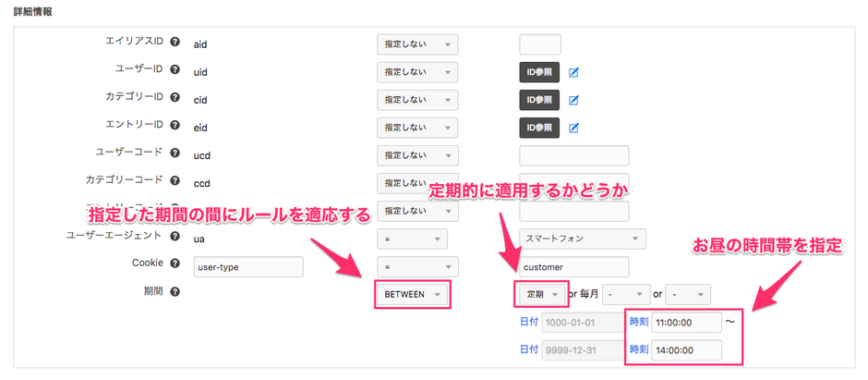Viewport: 868px width, 380px height.
Task: Click the カテゴリーコード label
Action: 124,180
